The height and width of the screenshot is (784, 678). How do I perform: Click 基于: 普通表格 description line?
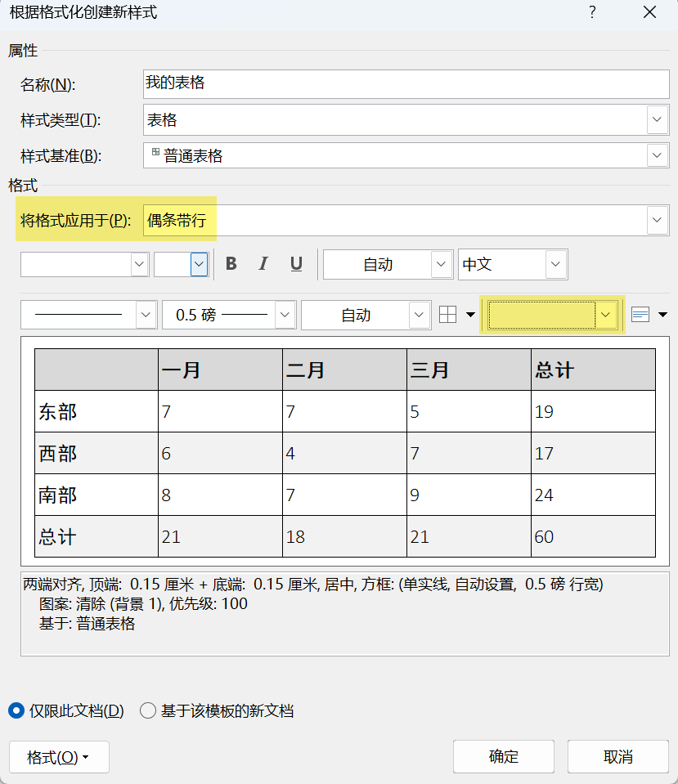[x=87, y=624]
